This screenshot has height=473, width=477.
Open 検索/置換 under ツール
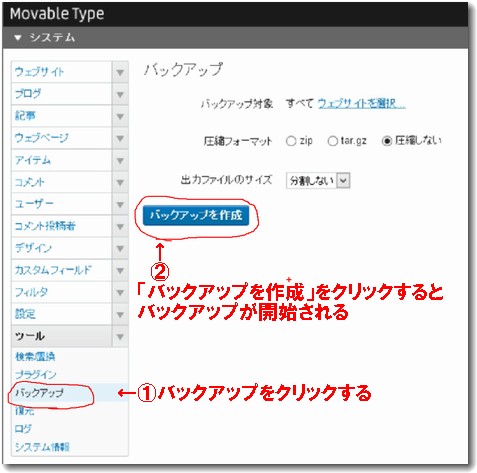35,357
